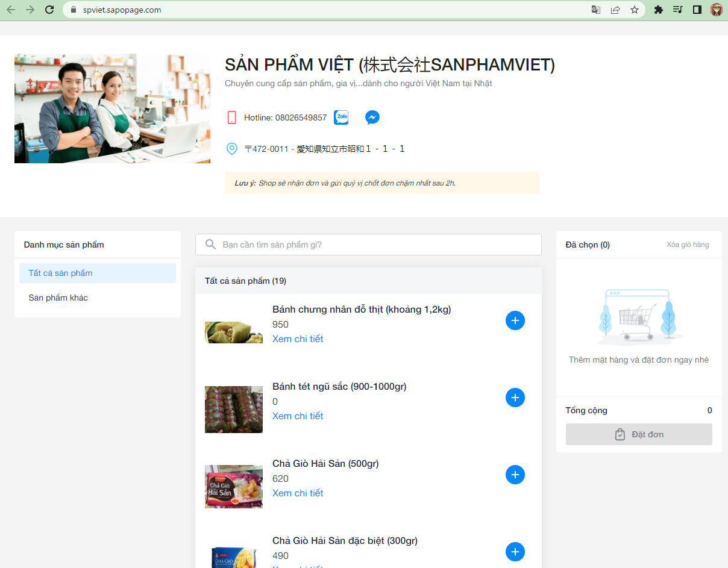
Task: Open the Chả Giò Hải Sản đặc biệt thumbnail
Action: [234, 557]
